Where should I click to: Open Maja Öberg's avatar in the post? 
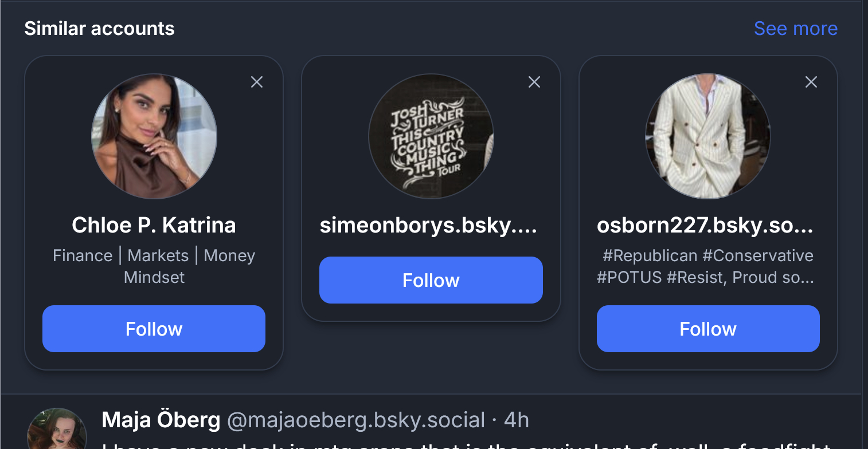(56, 431)
